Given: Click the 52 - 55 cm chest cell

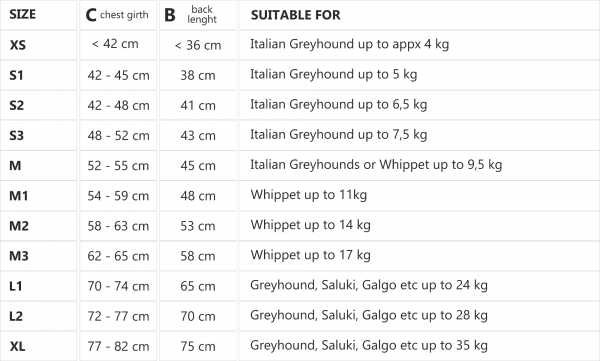Looking at the screenshot, I should coord(118,166).
